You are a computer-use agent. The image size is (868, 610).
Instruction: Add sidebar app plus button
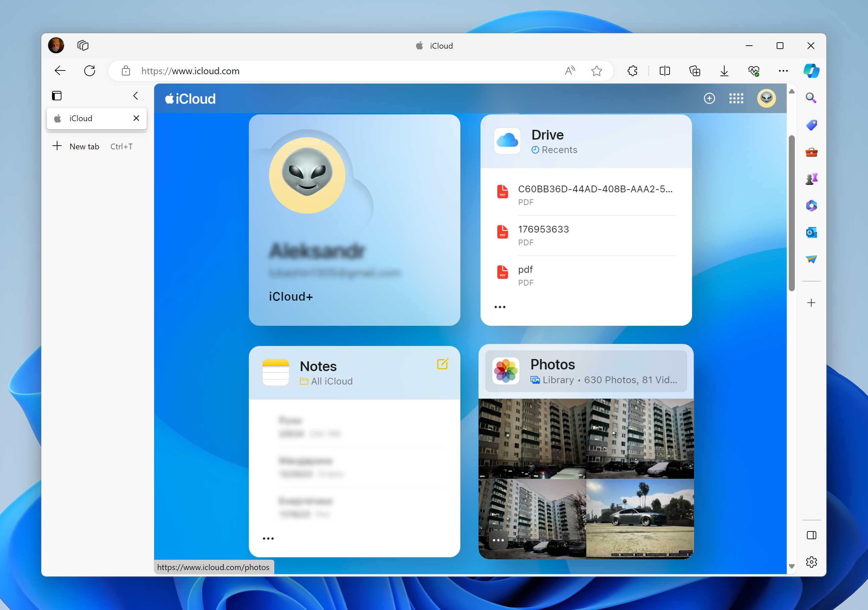[x=811, y=303]
